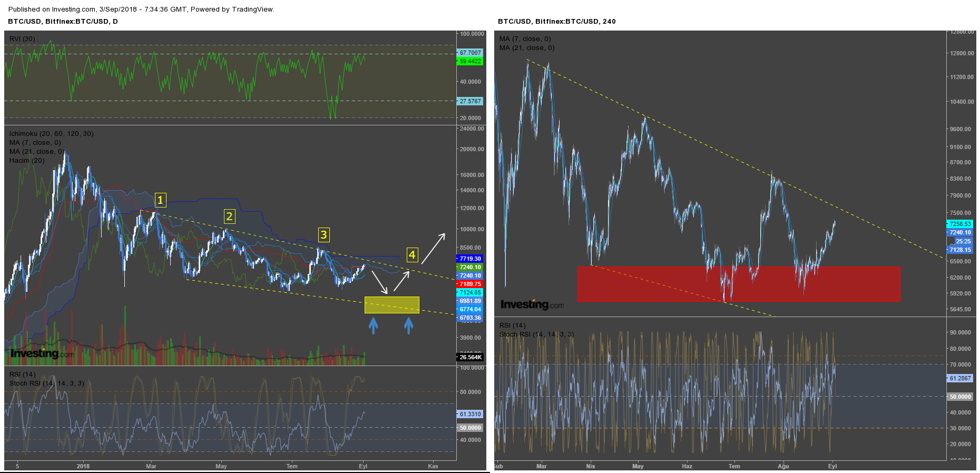Click the long white upward arrow
This screenshot has width=980, height=473.
(434, 249)
